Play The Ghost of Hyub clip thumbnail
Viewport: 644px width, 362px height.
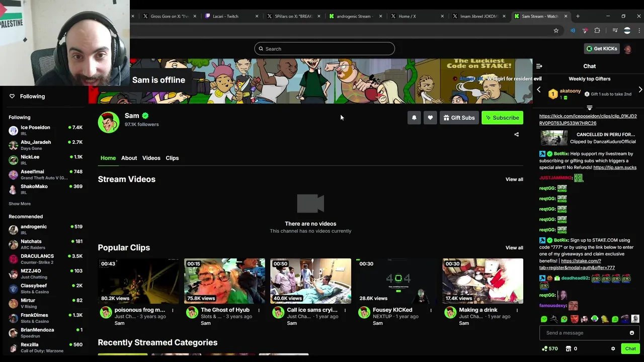click(x=224, y=281)
